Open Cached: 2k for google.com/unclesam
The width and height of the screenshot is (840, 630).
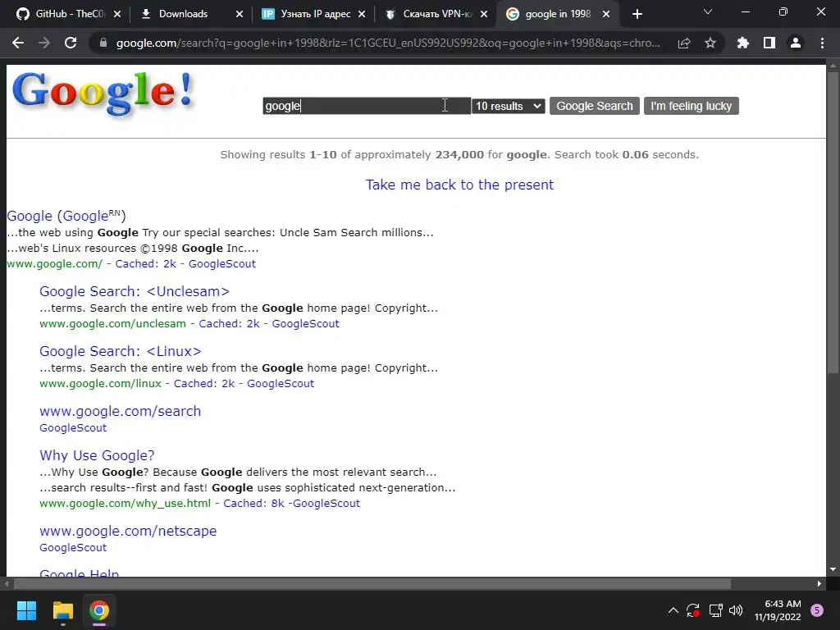tap(230, 323)
